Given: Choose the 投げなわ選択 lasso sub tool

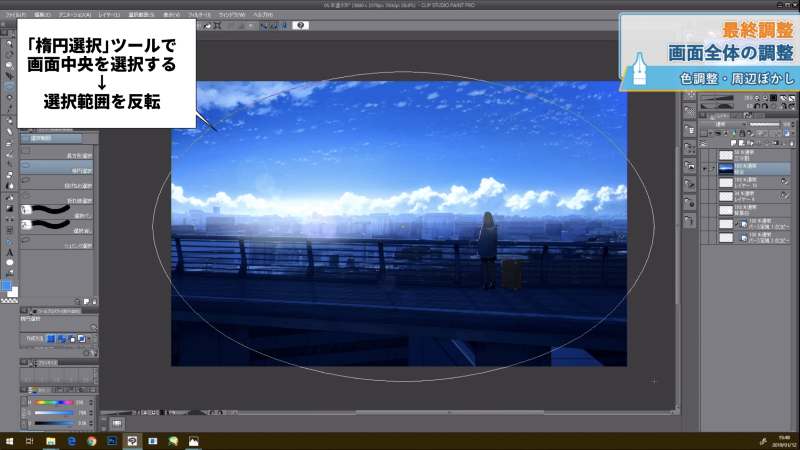Looking at the screenshot, I should click(x=57, y=182).
